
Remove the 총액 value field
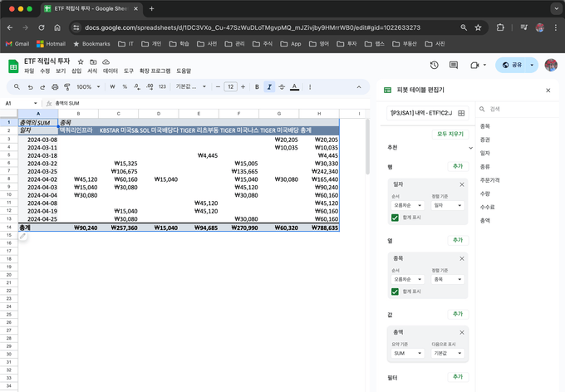pyautogui.click(x=462, y=332)
